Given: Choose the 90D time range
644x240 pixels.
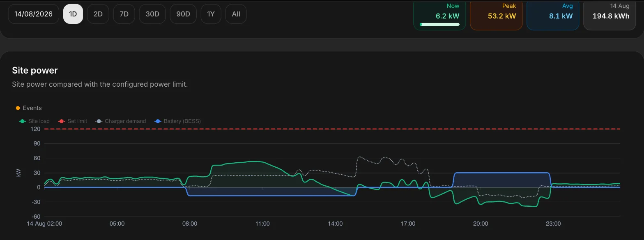Looking at the screenshot, I should click(x=183, y=14).
